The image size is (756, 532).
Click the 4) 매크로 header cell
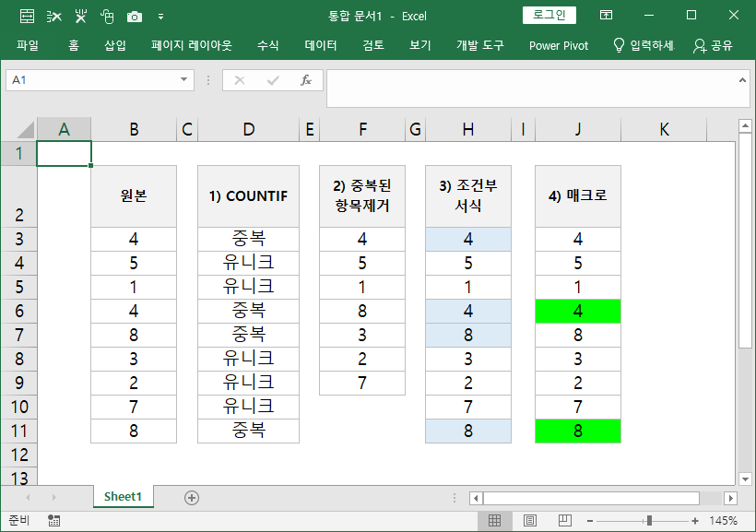pyautogui.click(x=578, y=196)
